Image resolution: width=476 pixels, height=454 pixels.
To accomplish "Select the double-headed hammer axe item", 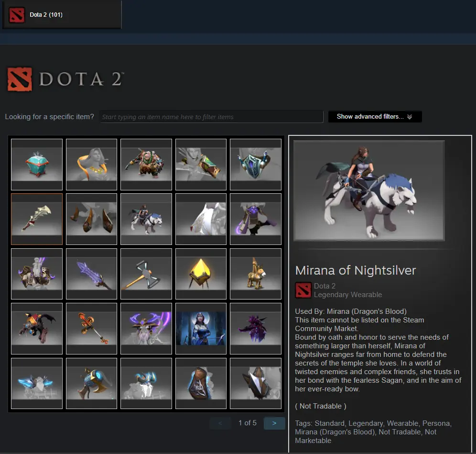I will (x=146, y=274).
